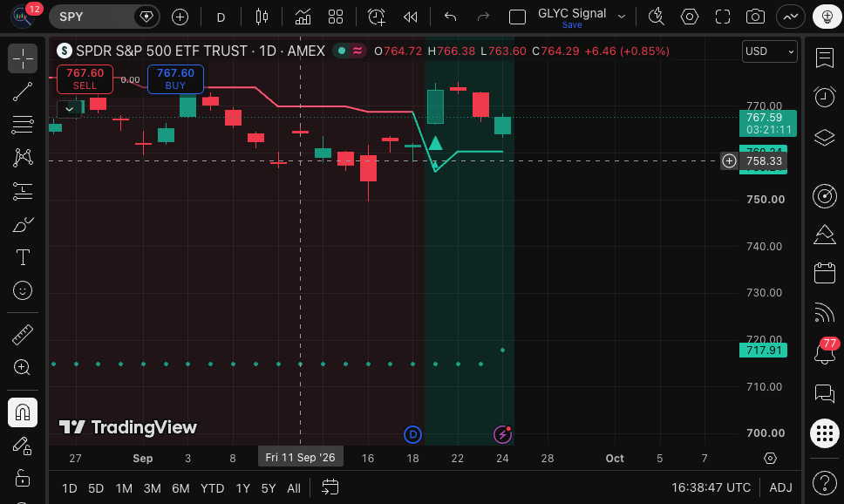The image size is (844, 504).
Task: Select the brush drawing tool
Action: point(23,224)
